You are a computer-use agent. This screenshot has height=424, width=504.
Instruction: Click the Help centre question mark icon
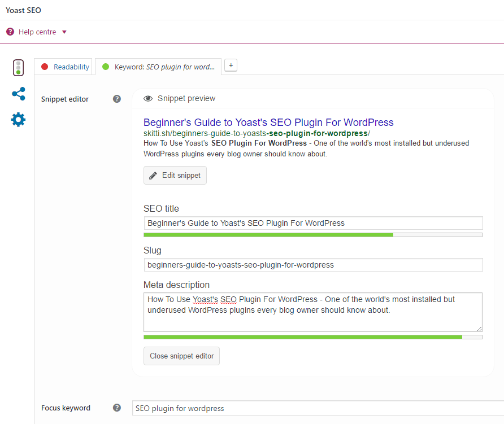point(10,32)
